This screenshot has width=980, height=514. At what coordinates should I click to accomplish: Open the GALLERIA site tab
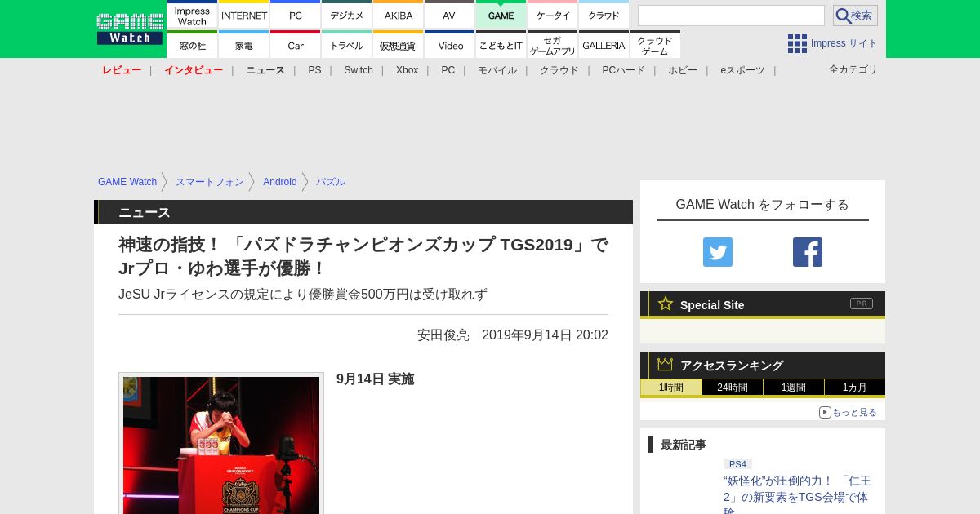pyautogui.click(x=604, y=45)
